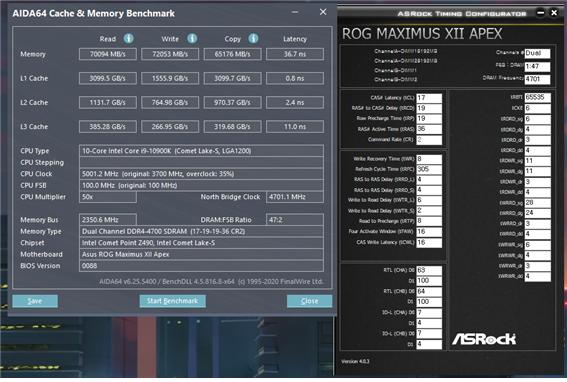
Task: Click the info icon next to Copy
Action: click(x=253, y=38)
